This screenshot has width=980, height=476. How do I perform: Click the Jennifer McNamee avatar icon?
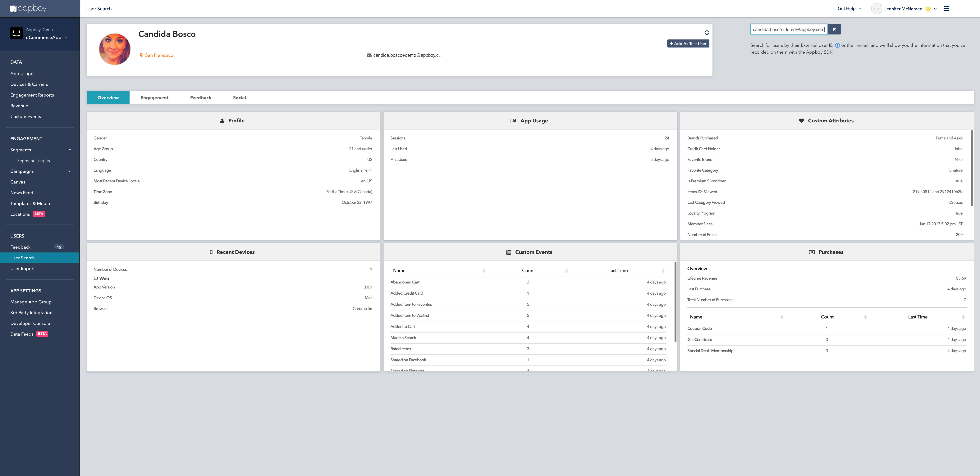pos(877,8)
